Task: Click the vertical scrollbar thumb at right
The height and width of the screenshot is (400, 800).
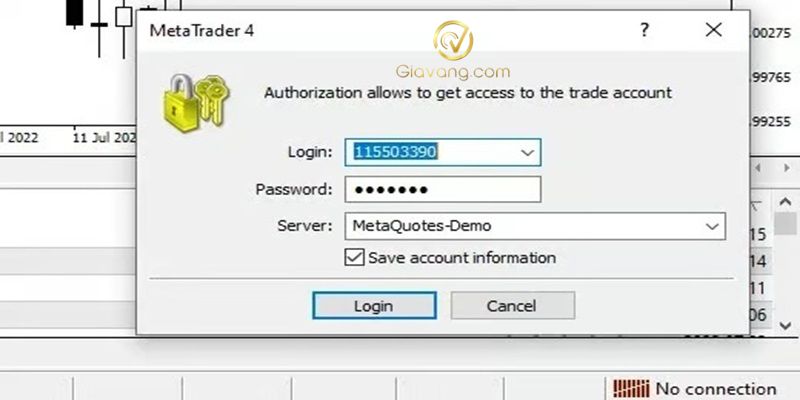Action: click(x=786, y=223)
